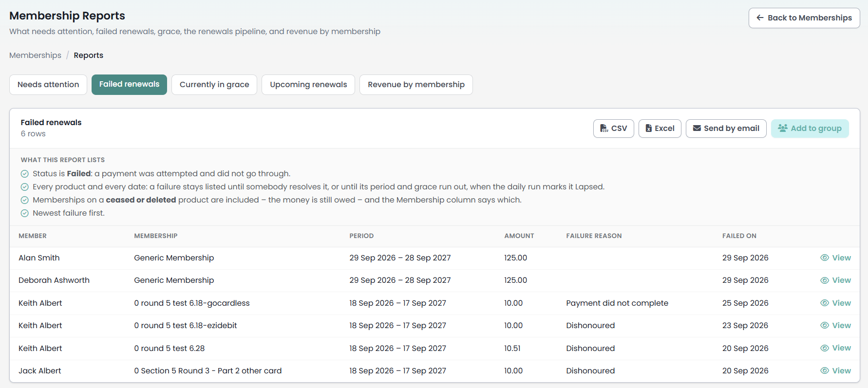868x388 pixels.
Task: Select the Deborah Ashworth member name
Action: coord(54,280)
